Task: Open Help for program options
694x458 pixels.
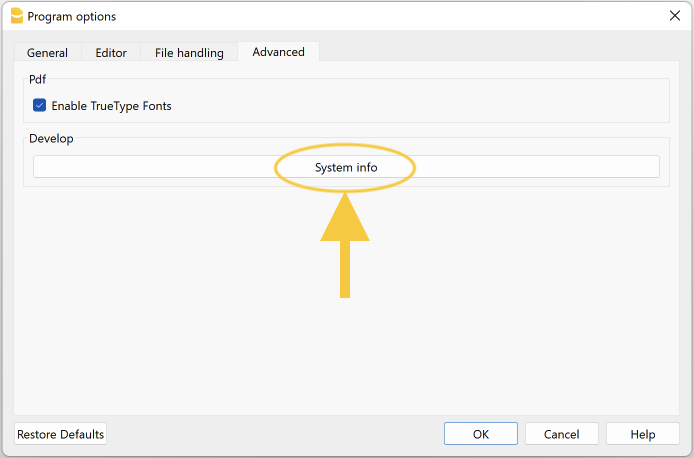Action: point(643,434)
